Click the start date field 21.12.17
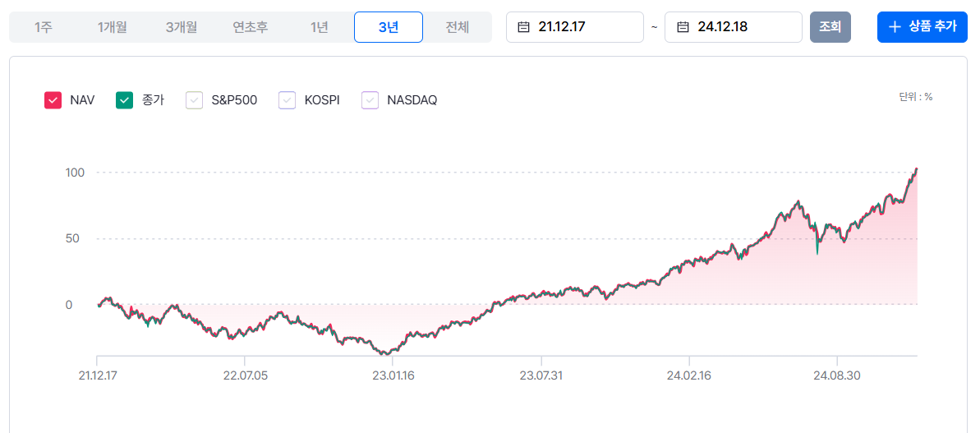This screenshot has height=433, width=980. pyautogui.click(x=574, y=27)
